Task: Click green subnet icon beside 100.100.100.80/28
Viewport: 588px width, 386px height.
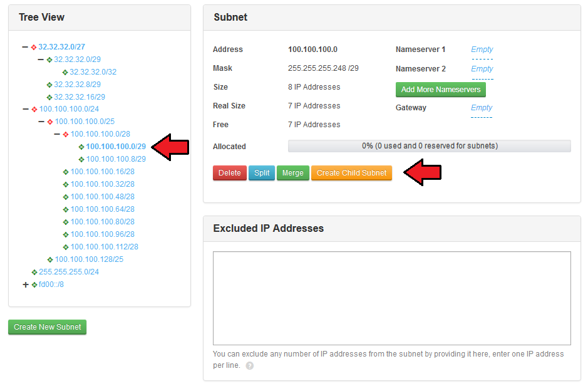Action: point(66,222)
